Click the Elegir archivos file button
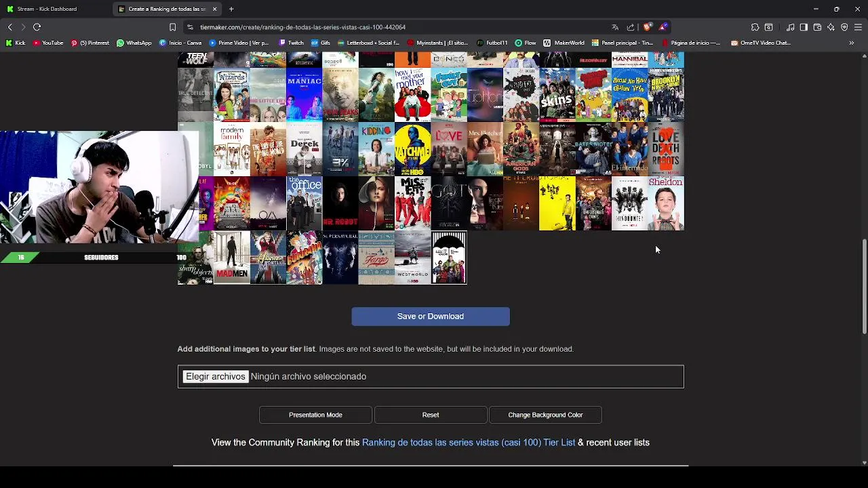Screen dimensions: 868x488 [215, 376]
